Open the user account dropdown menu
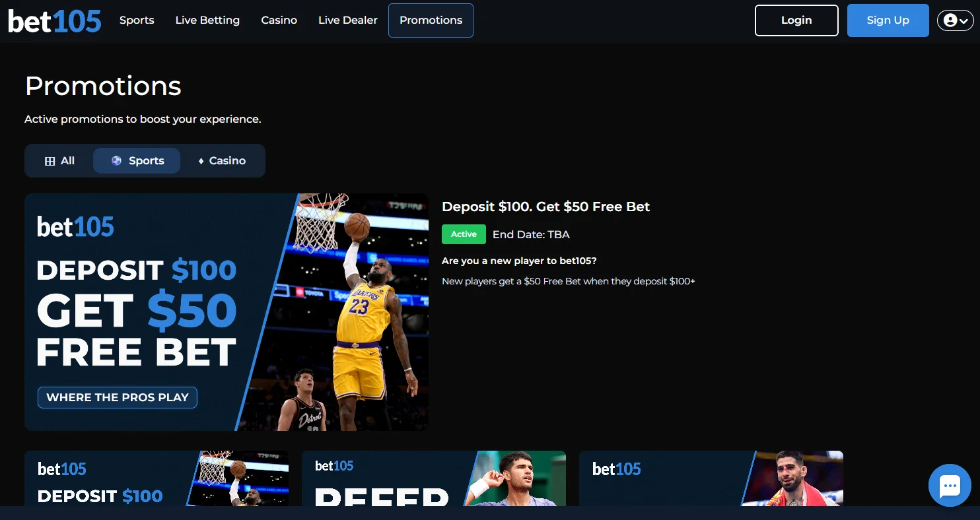Screen dimensions: 980x520 point(955,20)
